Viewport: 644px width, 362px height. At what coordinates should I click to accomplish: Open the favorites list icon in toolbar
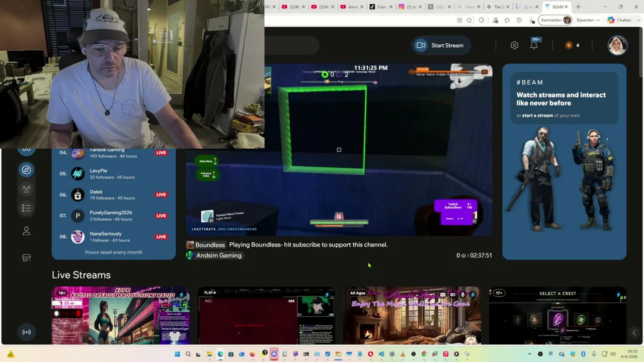click(x=507, y=20)
